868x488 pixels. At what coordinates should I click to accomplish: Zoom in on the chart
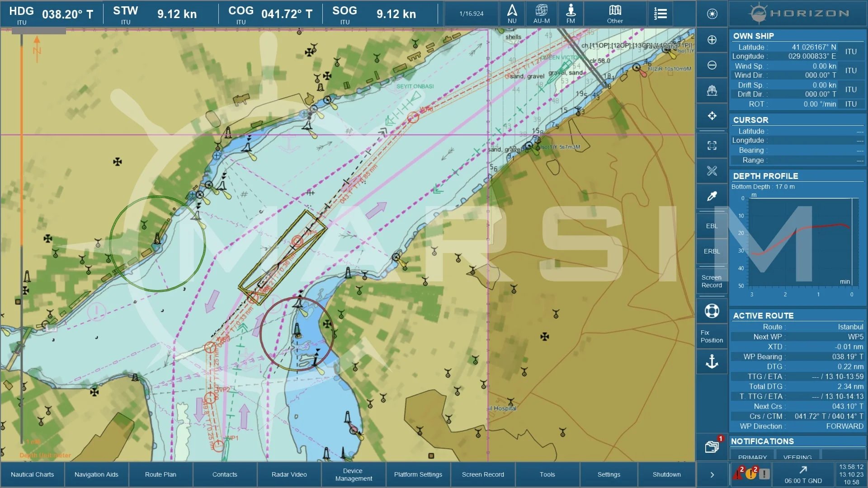click(x=712, y=40)
